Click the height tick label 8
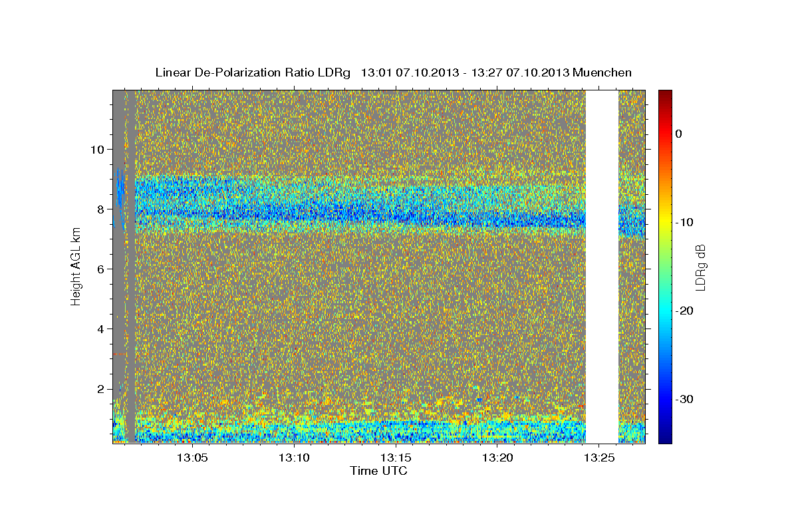 coord(102,209)
